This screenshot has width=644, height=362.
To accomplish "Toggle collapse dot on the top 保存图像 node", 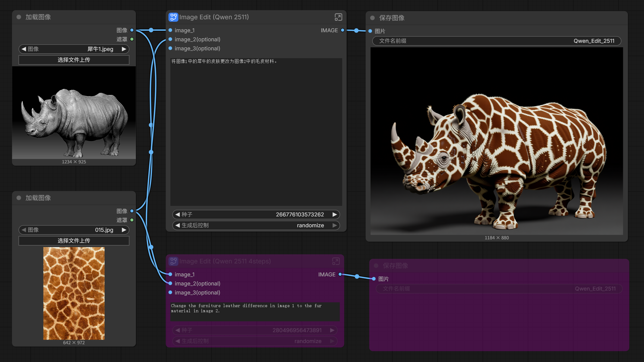I will 372,18.
